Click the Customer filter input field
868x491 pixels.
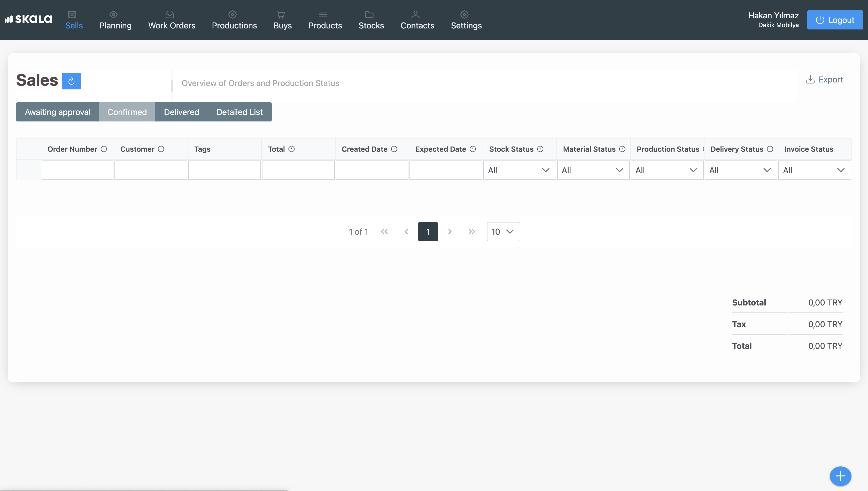151,170
